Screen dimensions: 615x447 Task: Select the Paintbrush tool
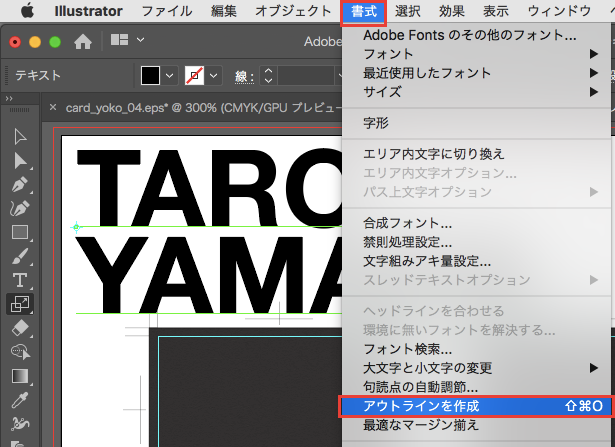pos(19,256)
